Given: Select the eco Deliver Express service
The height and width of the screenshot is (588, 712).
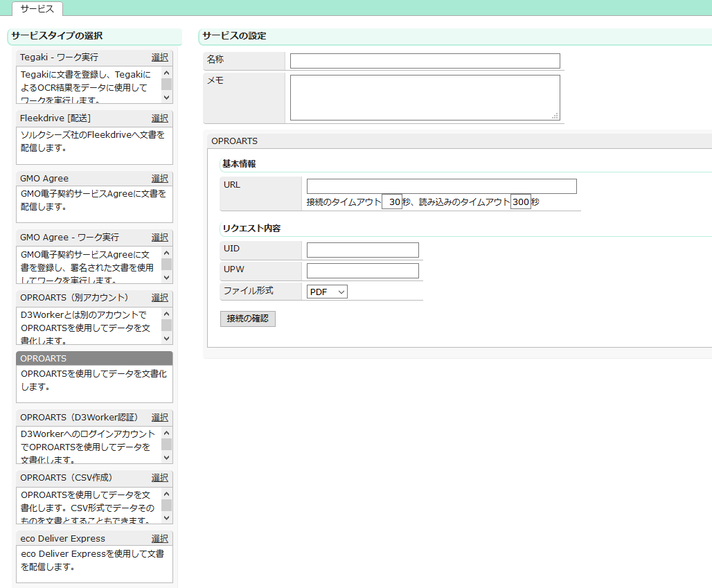Looking at the screenshot, I should coord(159,539).
